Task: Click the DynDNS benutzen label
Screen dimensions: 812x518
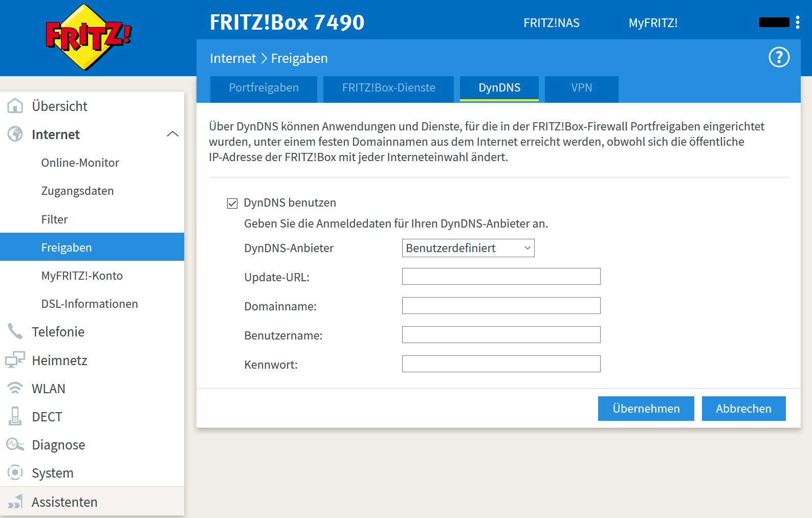Action: pos(290,202)
